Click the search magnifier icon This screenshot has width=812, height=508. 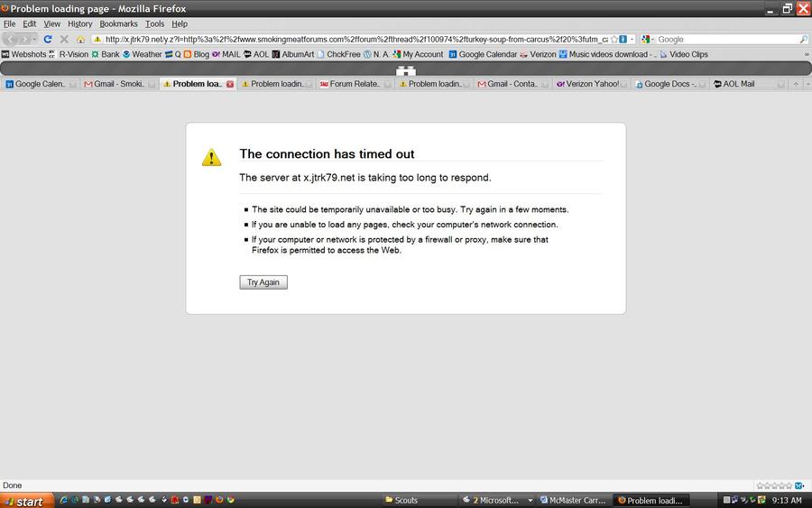click(803, 39)
